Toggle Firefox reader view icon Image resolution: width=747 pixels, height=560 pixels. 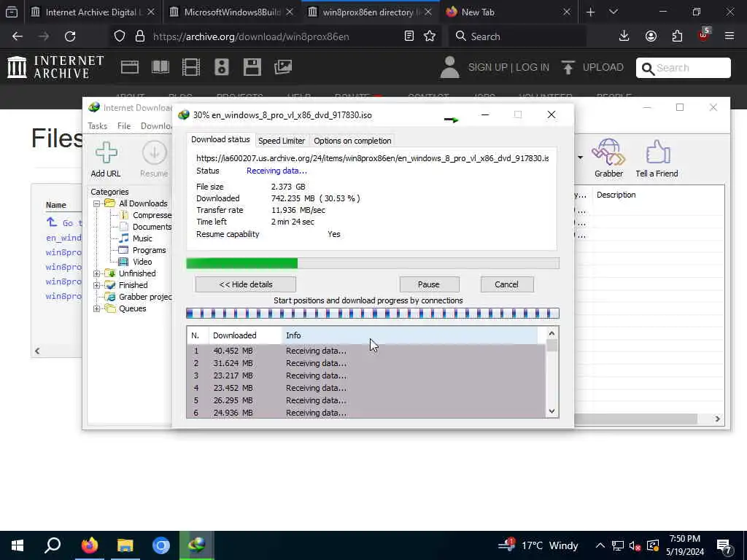pyautogui.click(x=409, y=36)
